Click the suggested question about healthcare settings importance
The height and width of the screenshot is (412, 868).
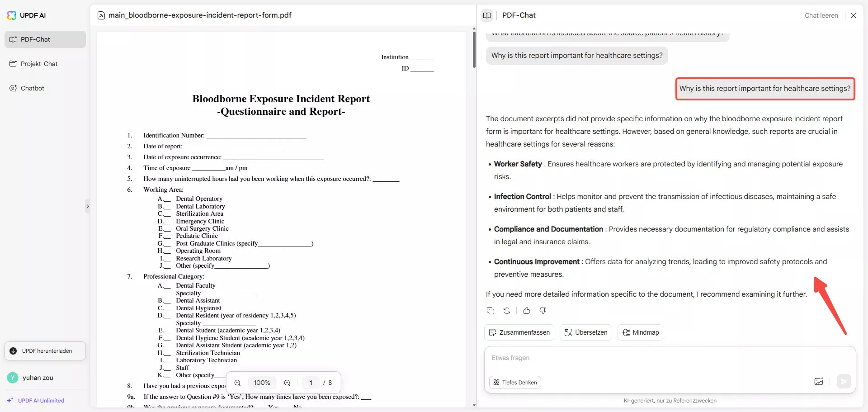pyautogui.click(x=577, y=56)
